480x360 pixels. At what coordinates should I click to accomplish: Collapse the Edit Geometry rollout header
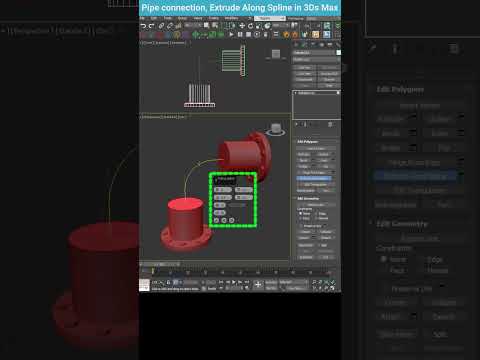308,198
